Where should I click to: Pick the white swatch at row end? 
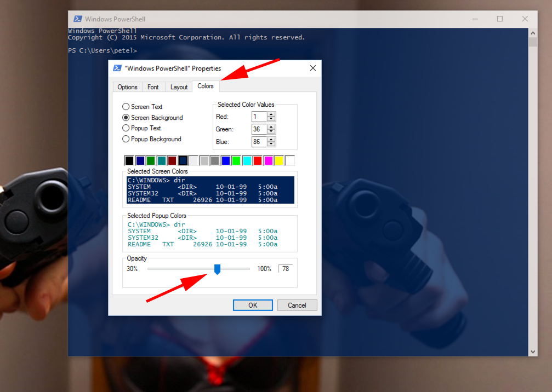pyautogui.click(x=290, y=160)
